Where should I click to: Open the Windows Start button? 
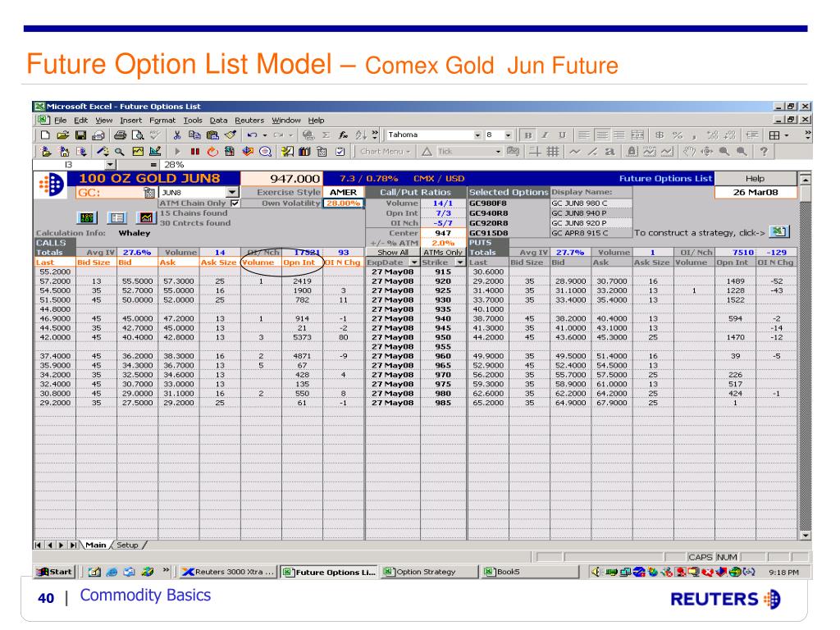(54, 572)
